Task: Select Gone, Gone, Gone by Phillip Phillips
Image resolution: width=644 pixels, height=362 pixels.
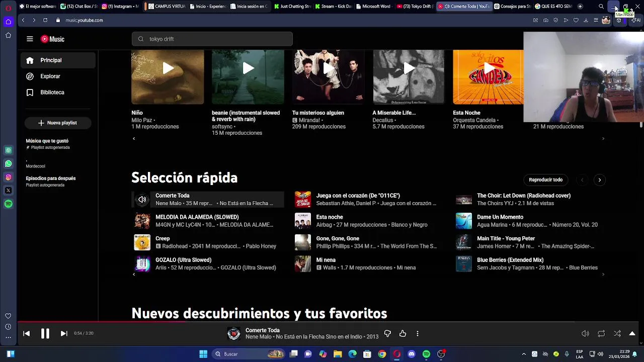Action: (x=368, y=242)
